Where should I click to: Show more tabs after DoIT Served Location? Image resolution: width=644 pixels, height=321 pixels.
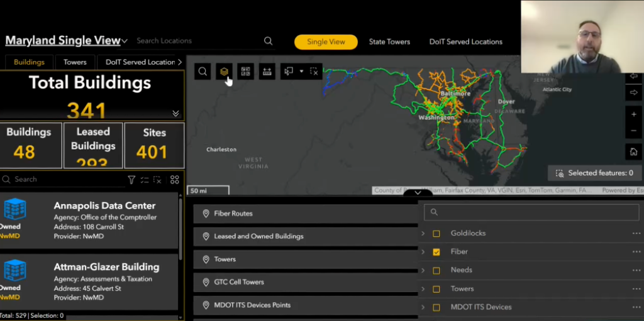pos(179,62)
